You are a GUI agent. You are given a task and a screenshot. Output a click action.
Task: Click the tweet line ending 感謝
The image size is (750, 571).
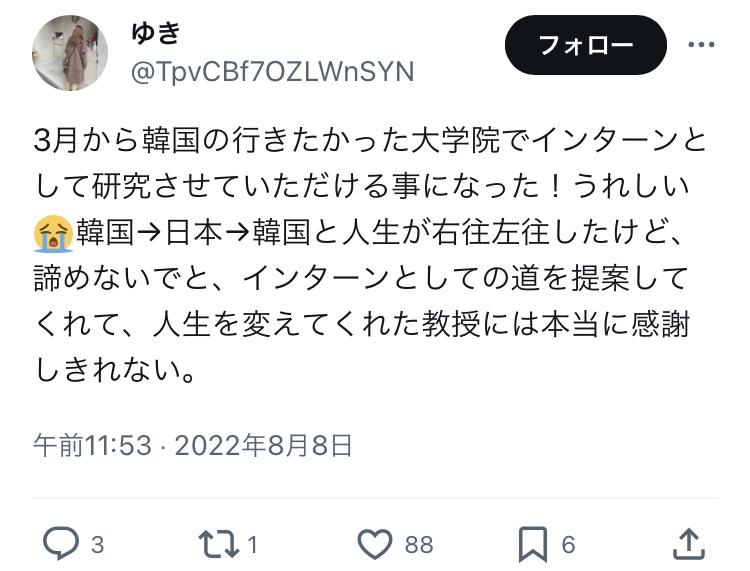(362, 324)
